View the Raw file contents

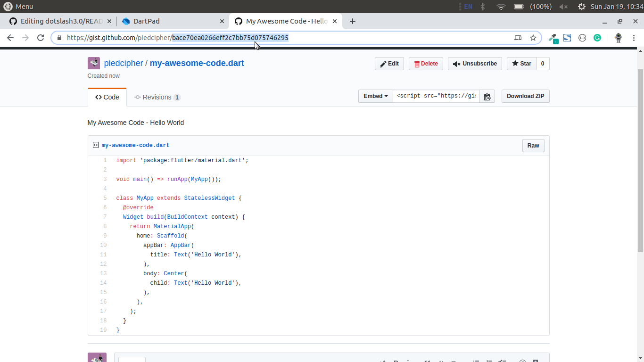(x=533, y=146)
